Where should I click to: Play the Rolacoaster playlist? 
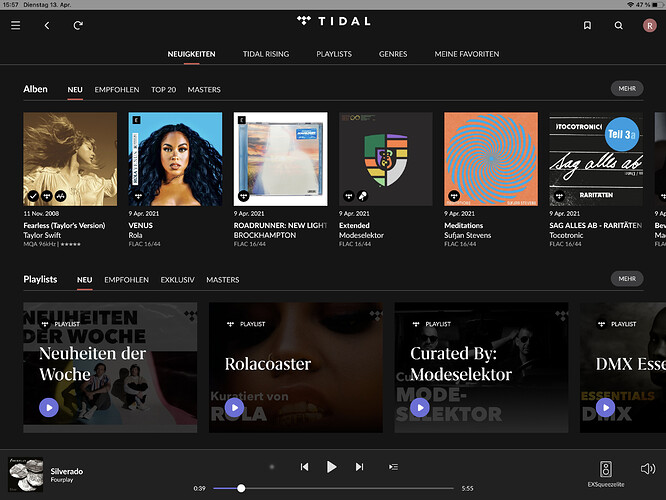[234, 407]
